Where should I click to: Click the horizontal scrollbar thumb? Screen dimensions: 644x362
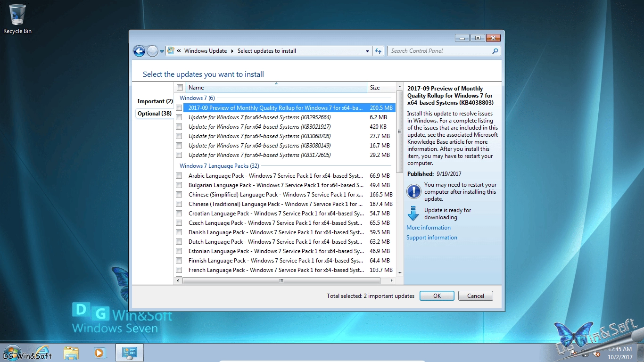281,280
